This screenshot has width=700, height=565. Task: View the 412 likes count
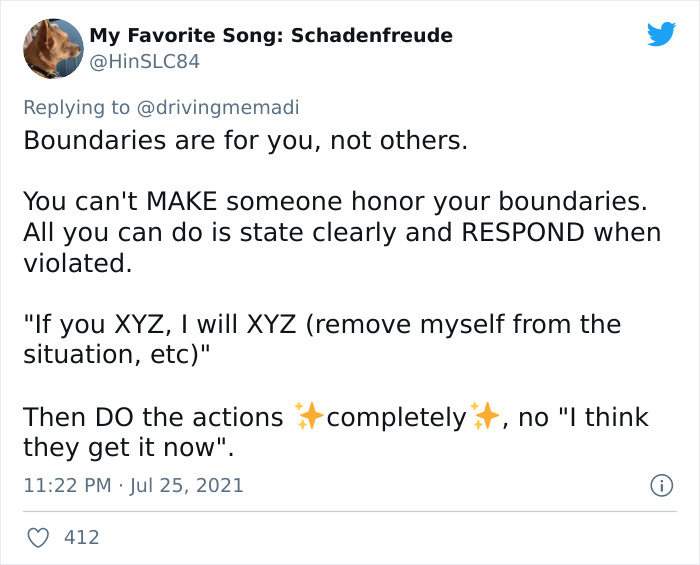coord(82,537)
